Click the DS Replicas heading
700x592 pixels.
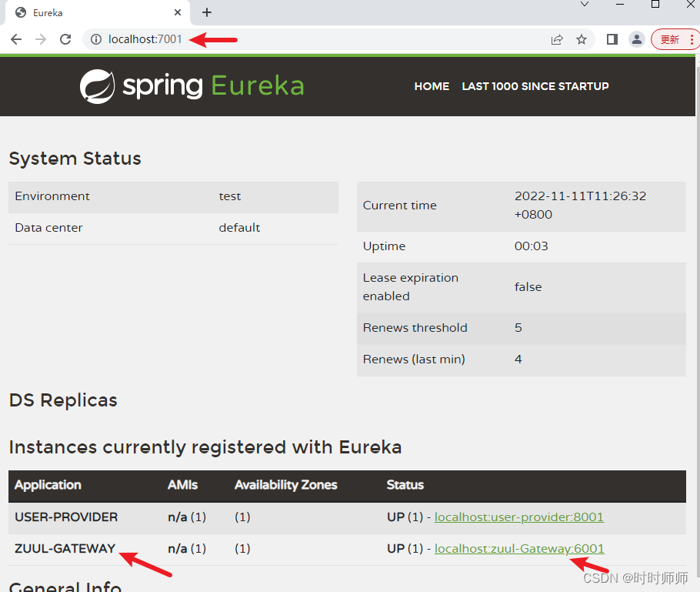[x=63, y=400]
